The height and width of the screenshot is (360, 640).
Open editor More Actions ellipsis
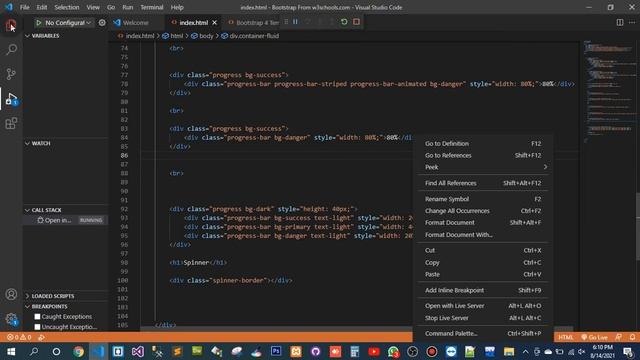point(632,23)
